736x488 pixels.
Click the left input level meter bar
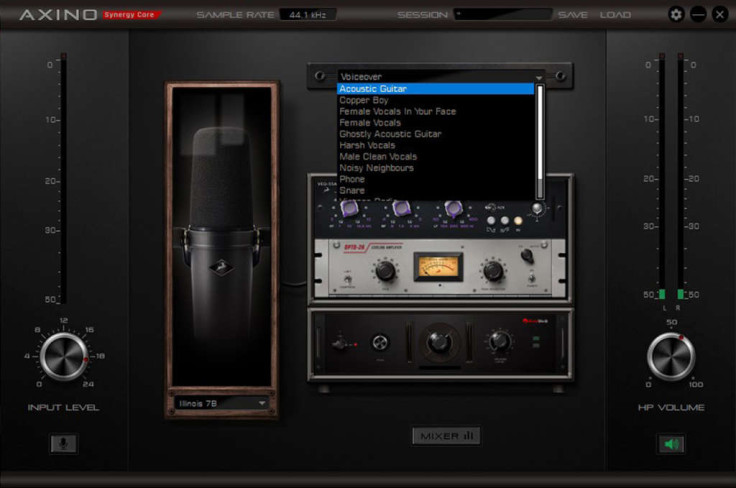pos(63,178)
